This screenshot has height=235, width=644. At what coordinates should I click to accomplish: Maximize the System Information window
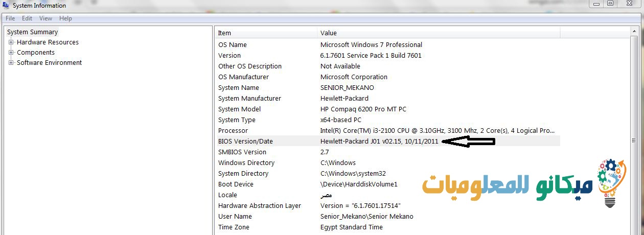click(610, 4)
